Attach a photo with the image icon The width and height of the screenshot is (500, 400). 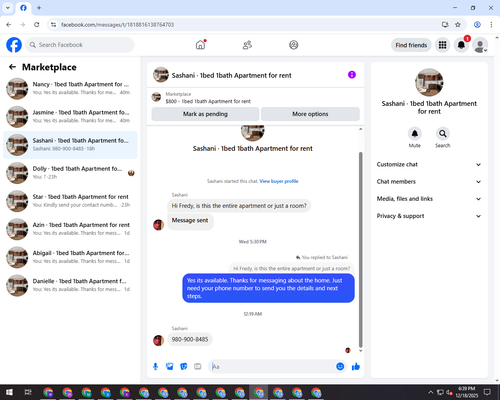[170, 367]
